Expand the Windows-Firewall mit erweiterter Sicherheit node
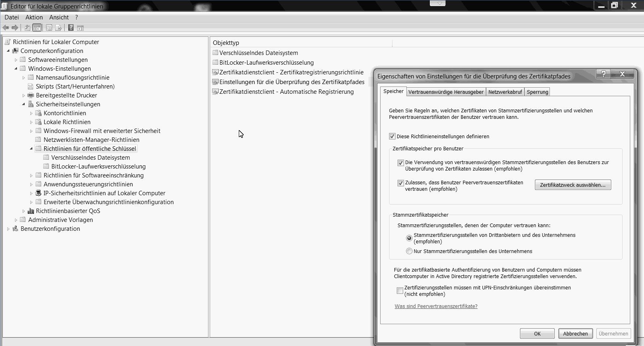Image resolution: width=644 pixels, height=346 pixels. [x=31, y=131]
